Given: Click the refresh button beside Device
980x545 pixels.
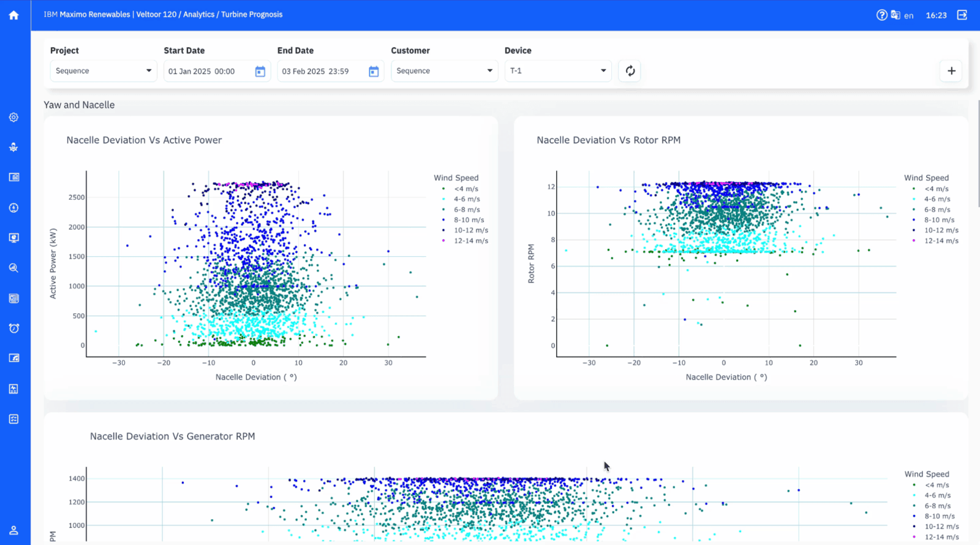Looking at the screenshot, I should pyautogui.click(x=630, y=71).
